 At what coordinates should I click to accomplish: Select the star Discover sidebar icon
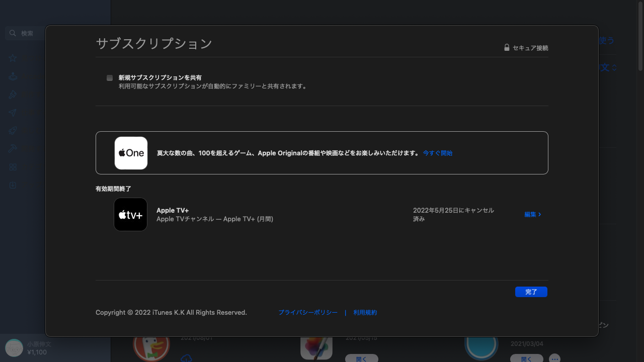(x=13, y=58)
